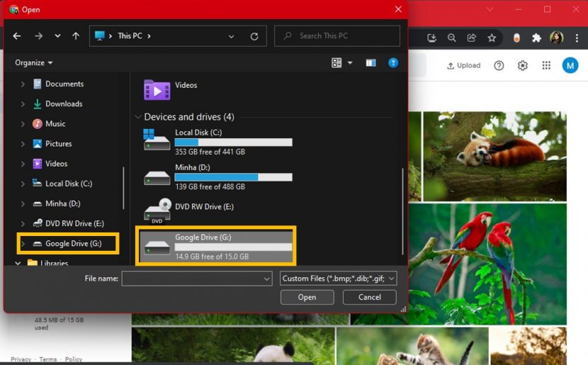Change view layout icon
The height and width of the screenshot is (365, 588).
(337, 62)
